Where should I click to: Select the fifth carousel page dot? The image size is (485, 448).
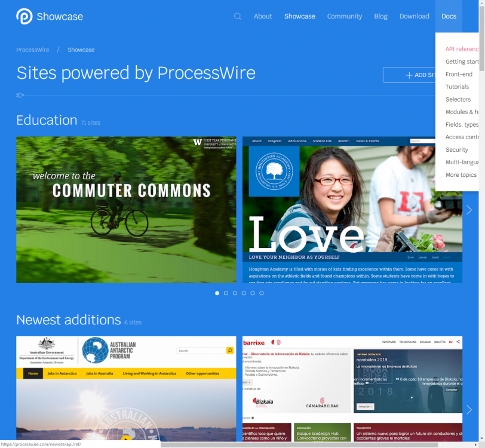pos(253,293)
